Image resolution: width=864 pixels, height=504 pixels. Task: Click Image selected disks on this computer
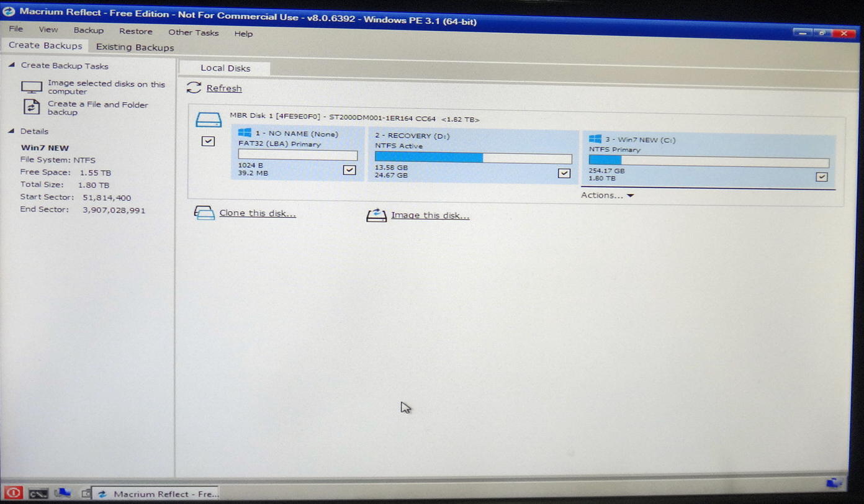[x=107, y=88]
